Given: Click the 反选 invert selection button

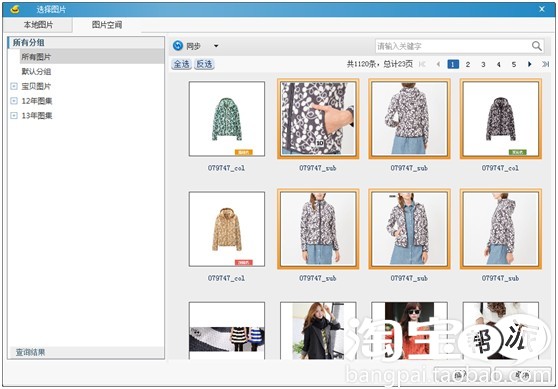Looking at the screenshot, I should point(204,64).
